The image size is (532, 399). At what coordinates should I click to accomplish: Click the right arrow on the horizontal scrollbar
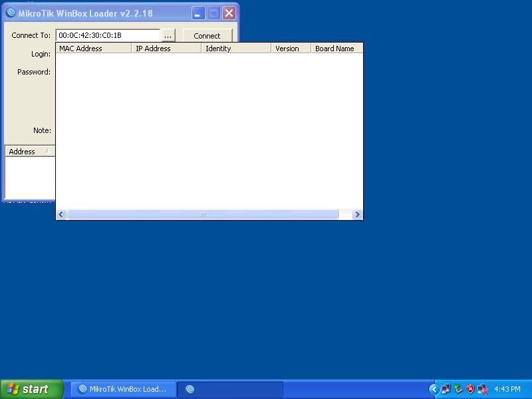357,214
